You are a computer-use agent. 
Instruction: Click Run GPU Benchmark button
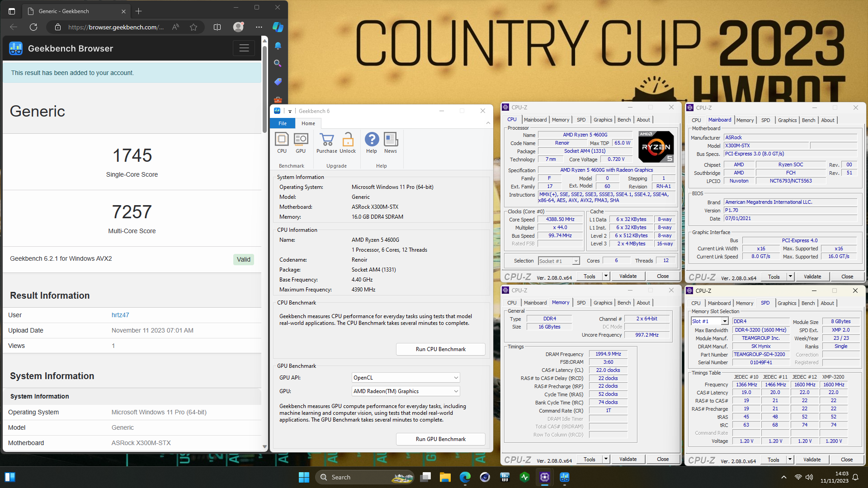440,439
